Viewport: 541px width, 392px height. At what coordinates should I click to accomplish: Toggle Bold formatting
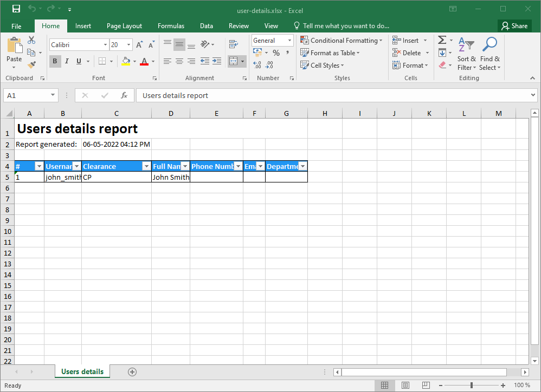tap(55, 61)
